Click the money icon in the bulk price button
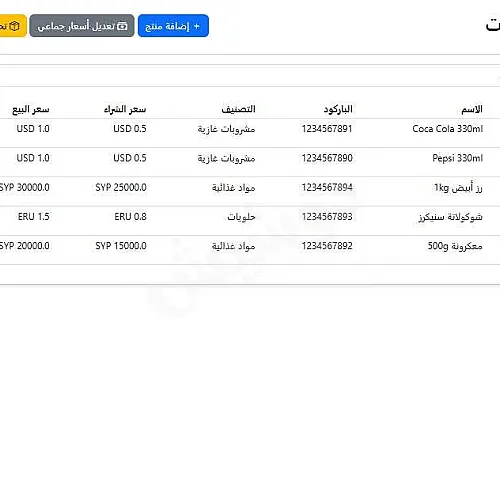Viewport: 500px width, 500px height. [123, 26]
